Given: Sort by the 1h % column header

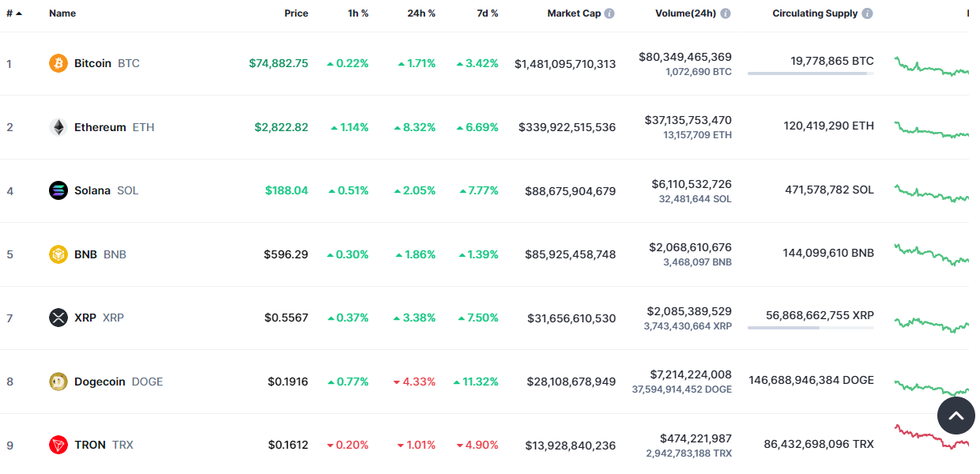Looking at the screenshot, I should [358, 13].
